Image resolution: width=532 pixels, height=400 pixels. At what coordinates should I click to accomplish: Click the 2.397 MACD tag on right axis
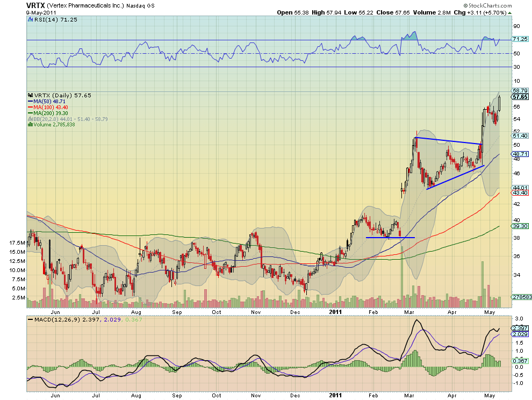[x=520, y=328]
